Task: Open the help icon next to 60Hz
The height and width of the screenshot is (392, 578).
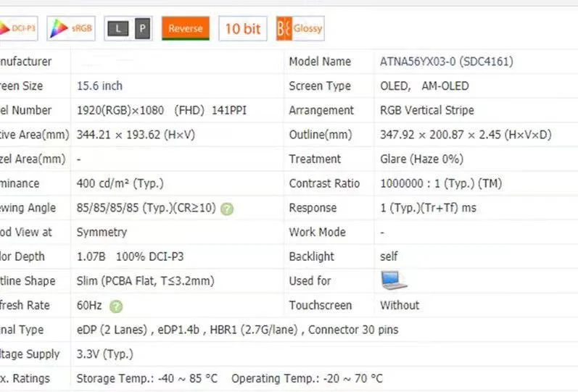Action: click(x=116, y=306)
